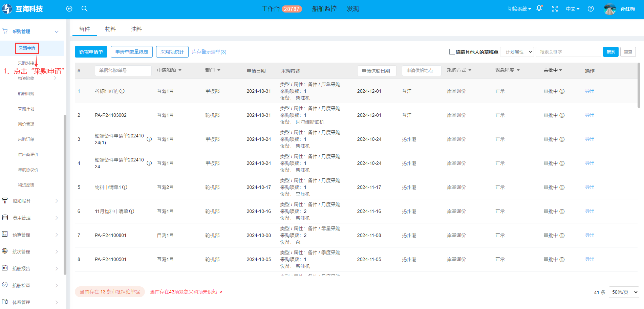Change the 50条/页 page size dropdown
The height and width of the screenshot is (309, 644).
tap(624, 292)
